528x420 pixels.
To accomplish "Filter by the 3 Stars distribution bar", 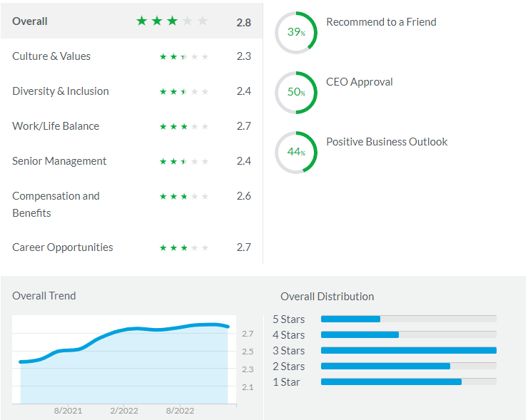I will [x=408, y=350].
